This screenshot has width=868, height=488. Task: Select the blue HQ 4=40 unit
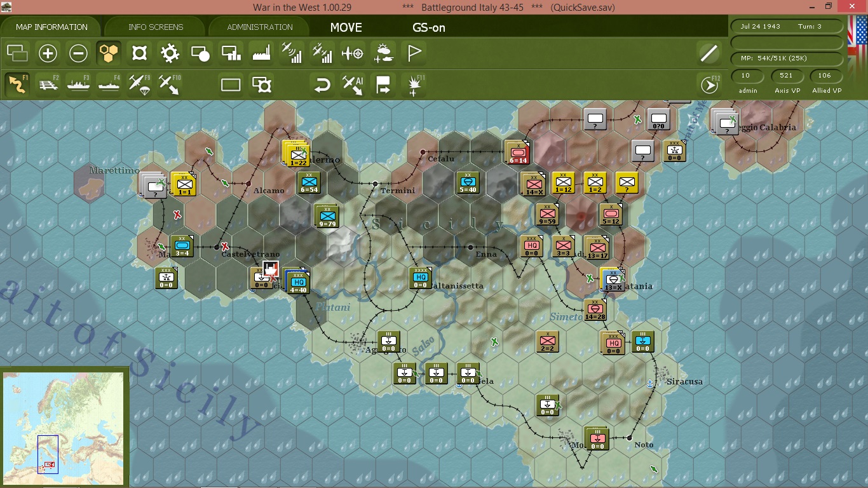point(297,281)
